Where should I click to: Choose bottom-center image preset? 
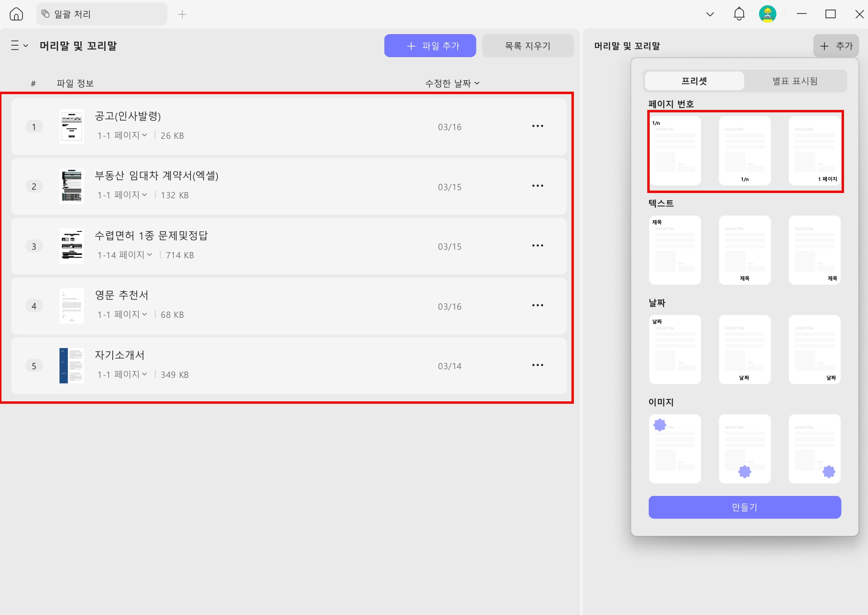coord(745,449)
